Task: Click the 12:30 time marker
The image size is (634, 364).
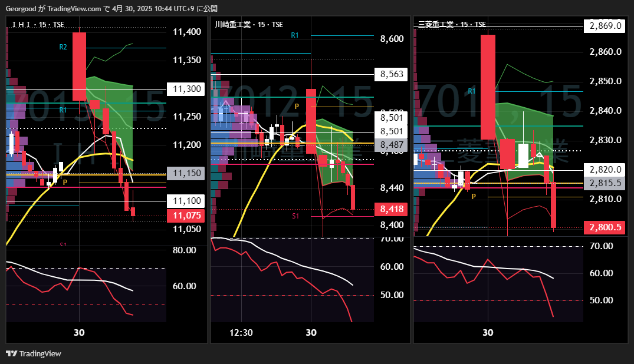Action: 241,332
